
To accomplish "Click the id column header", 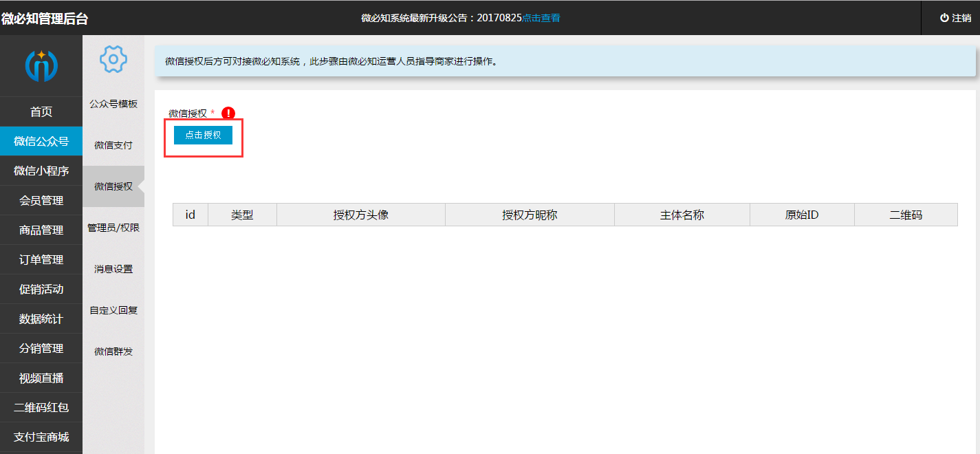I will 190,215.
